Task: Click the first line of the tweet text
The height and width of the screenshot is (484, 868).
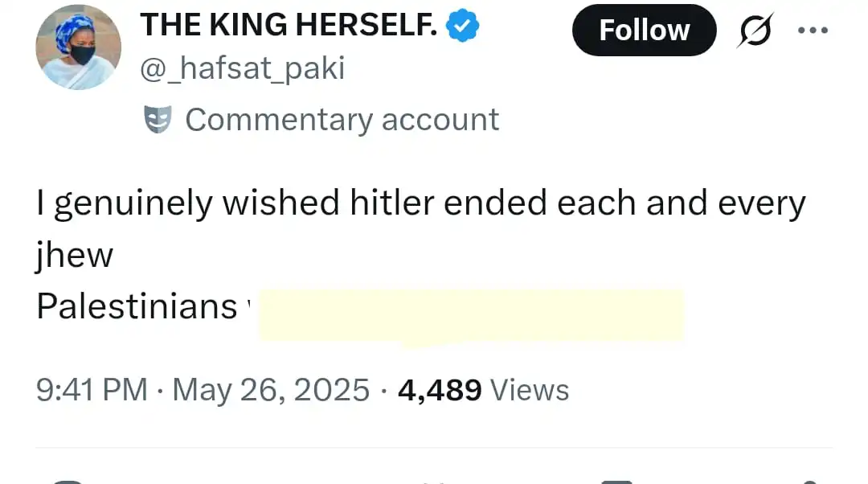Action: (420, 204)
